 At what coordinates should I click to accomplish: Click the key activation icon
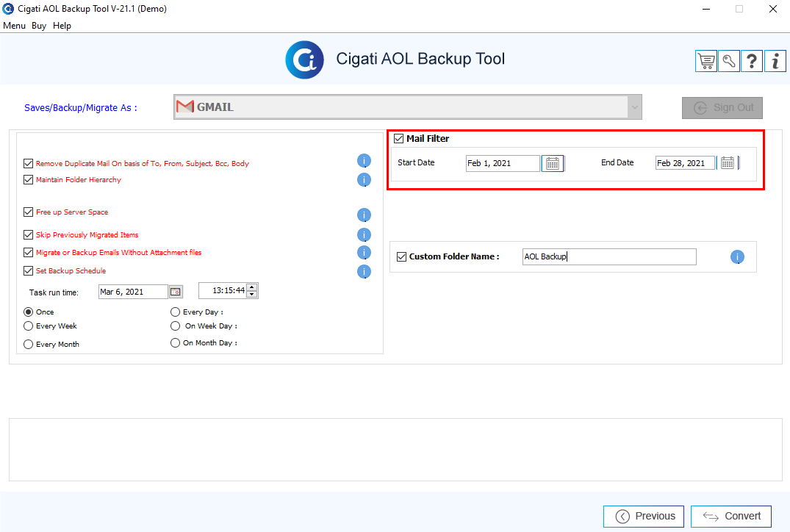tap(729, 62)
